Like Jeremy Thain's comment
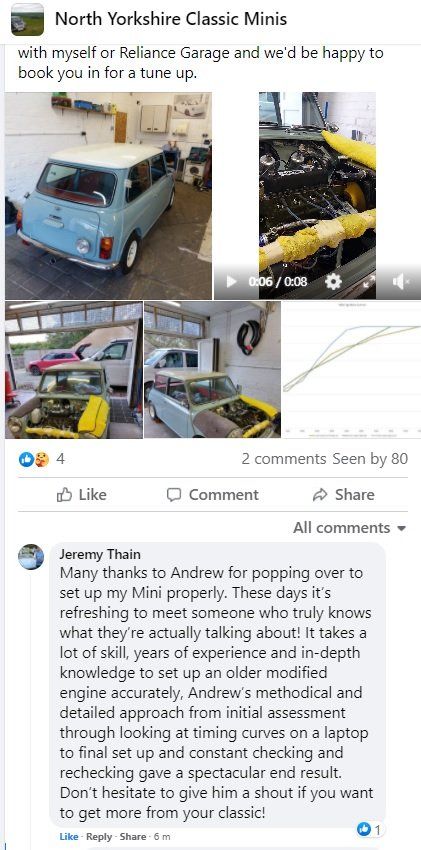Image resolution: width=421 pixels, height=850 pixels. click(x=68, y=836)
